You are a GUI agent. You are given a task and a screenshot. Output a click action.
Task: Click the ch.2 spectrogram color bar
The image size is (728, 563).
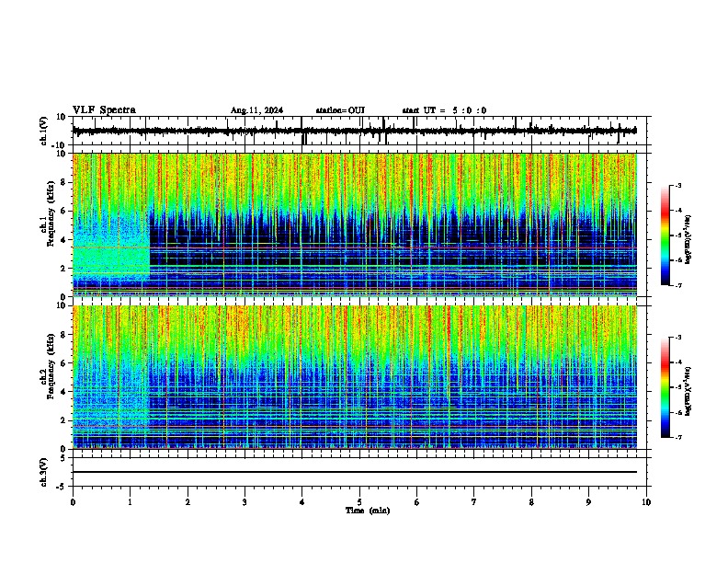pos(665,387)
